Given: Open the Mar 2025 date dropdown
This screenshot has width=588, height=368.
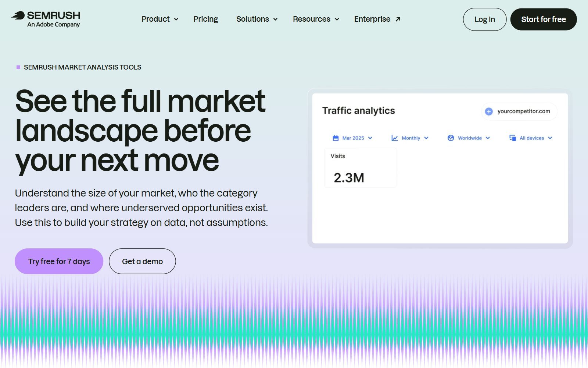Looking at the screenshot, I should [x=352, y=138].
